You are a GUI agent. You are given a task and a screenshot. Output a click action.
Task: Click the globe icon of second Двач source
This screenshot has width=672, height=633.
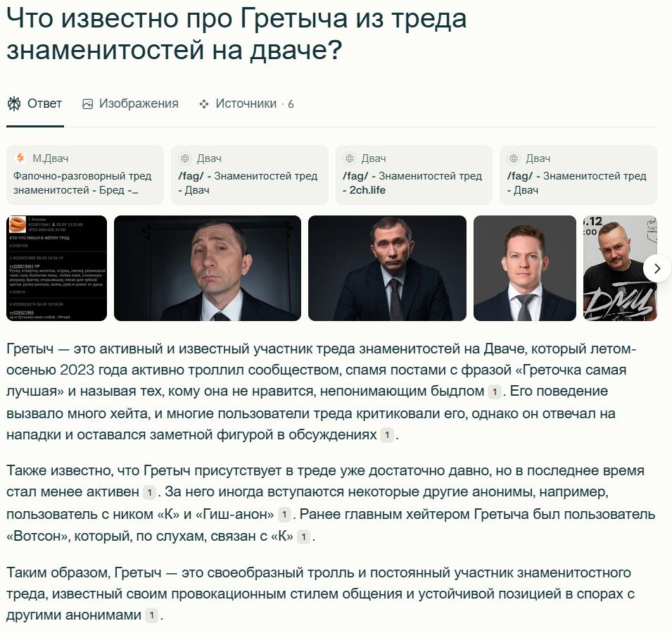tap(185, 158)
